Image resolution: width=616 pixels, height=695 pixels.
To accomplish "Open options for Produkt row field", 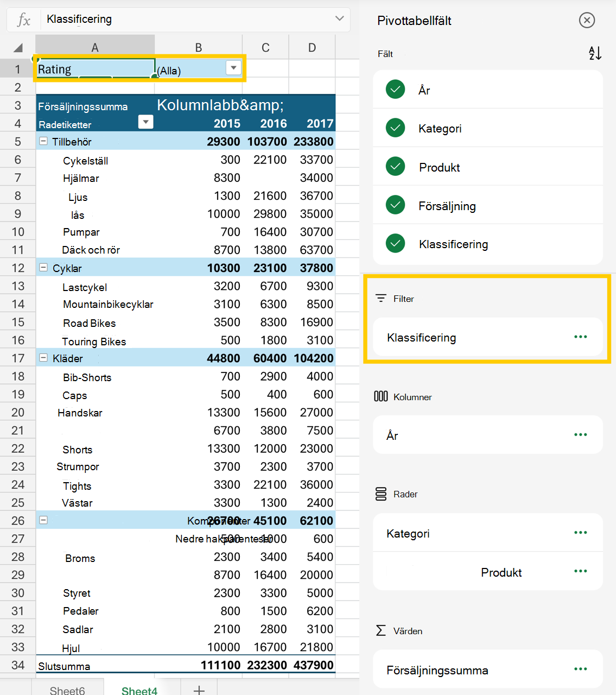I will pyautogui.click(x=581, y=571).
